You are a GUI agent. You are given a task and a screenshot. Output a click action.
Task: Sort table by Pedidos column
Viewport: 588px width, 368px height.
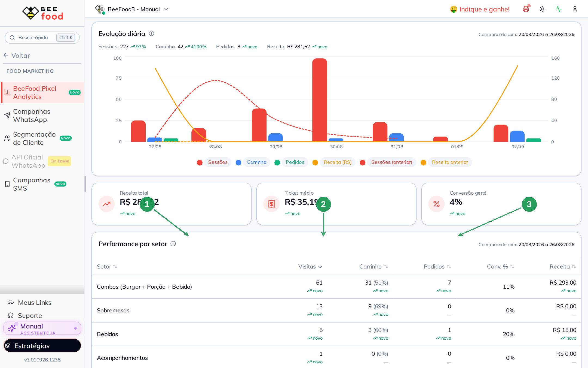click(x=437, y=267)
